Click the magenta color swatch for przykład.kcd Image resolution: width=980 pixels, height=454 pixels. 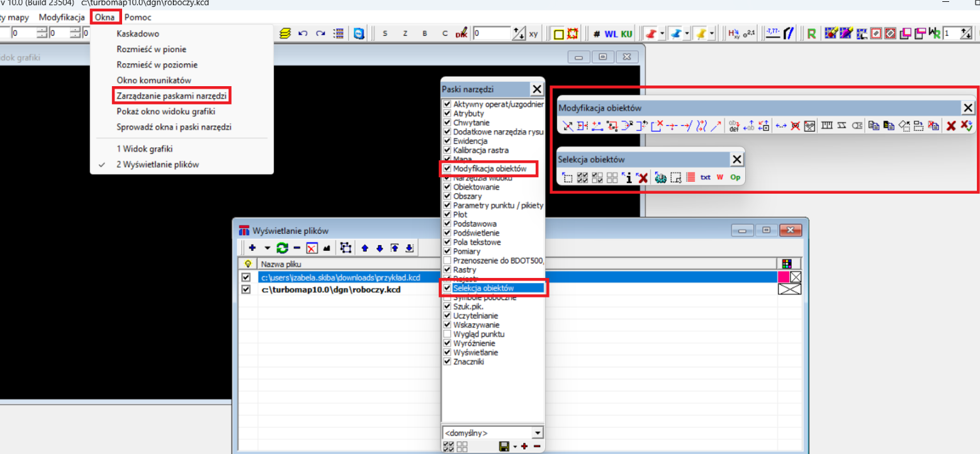tap(784, 277)
